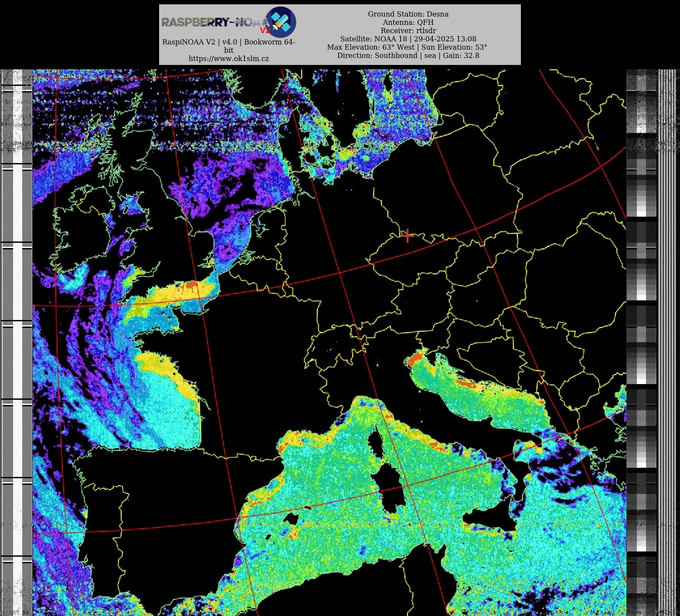The width and height of the screenshot is (680, 616).
Task: Select the 'Receiver: rtlsdr' line
Action: 408,31
